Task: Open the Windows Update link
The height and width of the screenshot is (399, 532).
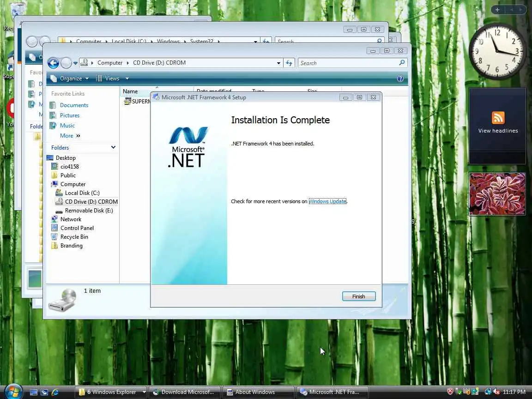Action: [x=327, y=201]
